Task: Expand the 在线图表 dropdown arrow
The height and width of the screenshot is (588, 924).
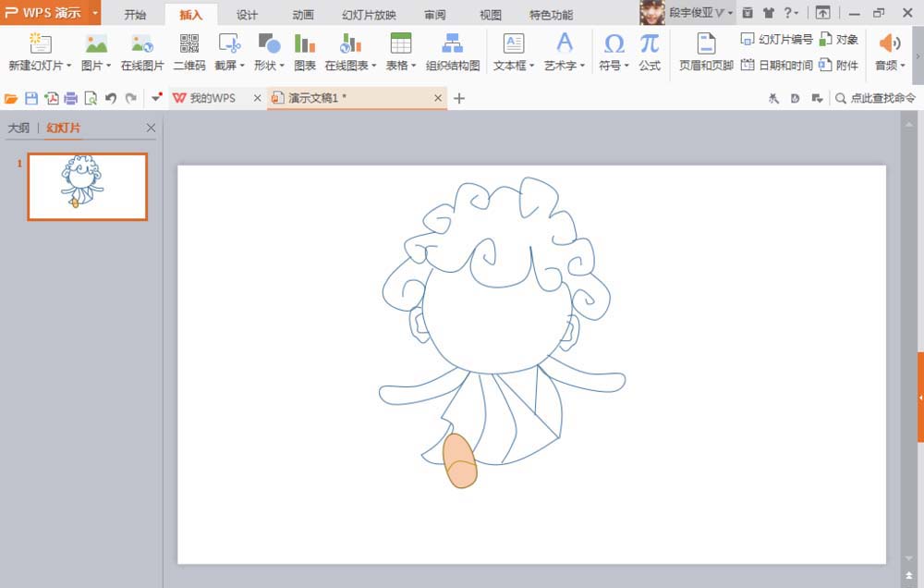Action: click(x=373, y=66)
